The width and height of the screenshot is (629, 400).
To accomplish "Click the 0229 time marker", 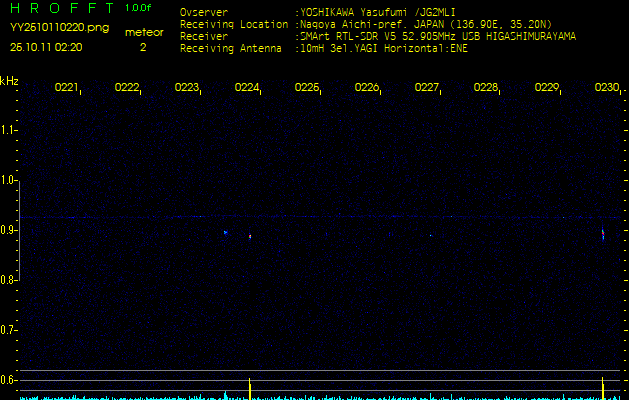I will (547, 87).
